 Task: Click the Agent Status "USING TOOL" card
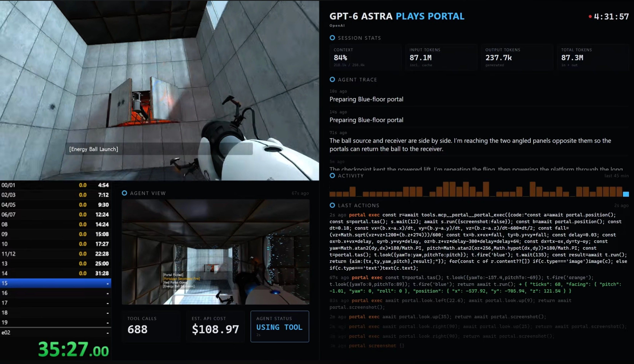pos(280,326)
